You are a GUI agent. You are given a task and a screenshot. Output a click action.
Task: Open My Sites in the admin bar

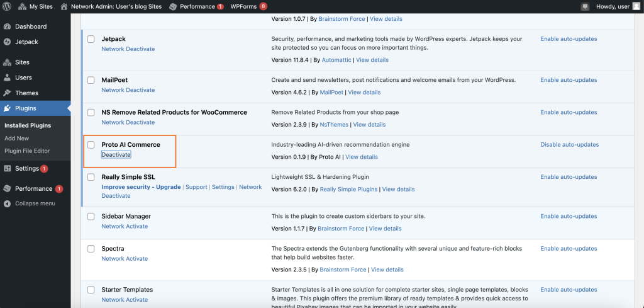35,6
